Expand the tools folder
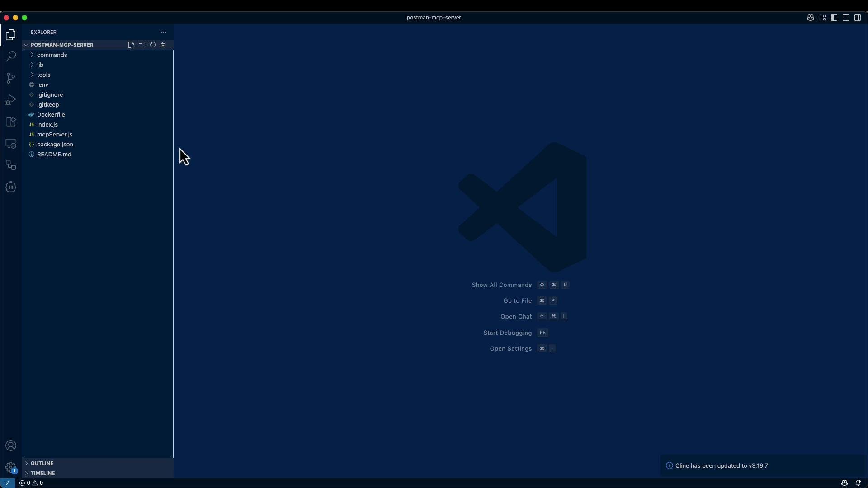The image size is (868, 488). 98,75
